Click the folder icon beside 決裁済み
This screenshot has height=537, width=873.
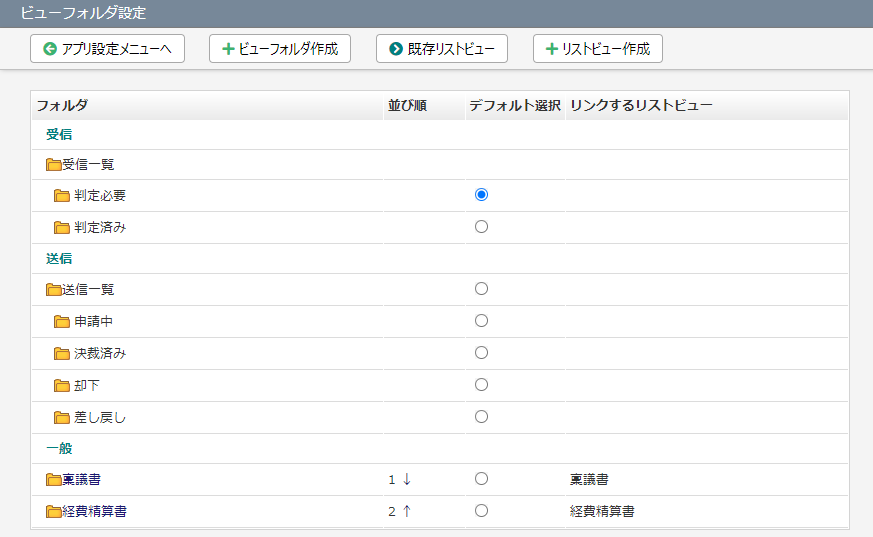[62, 354]
